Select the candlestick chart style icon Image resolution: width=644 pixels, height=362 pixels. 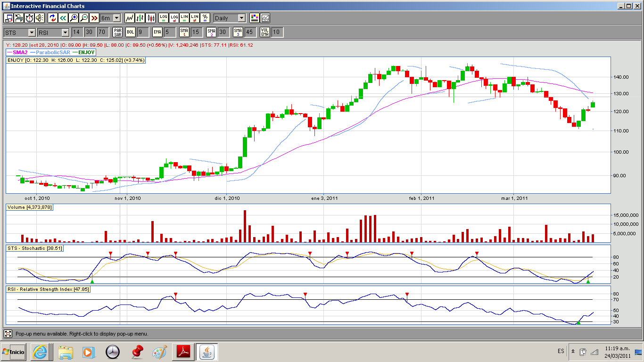[151, 18]
